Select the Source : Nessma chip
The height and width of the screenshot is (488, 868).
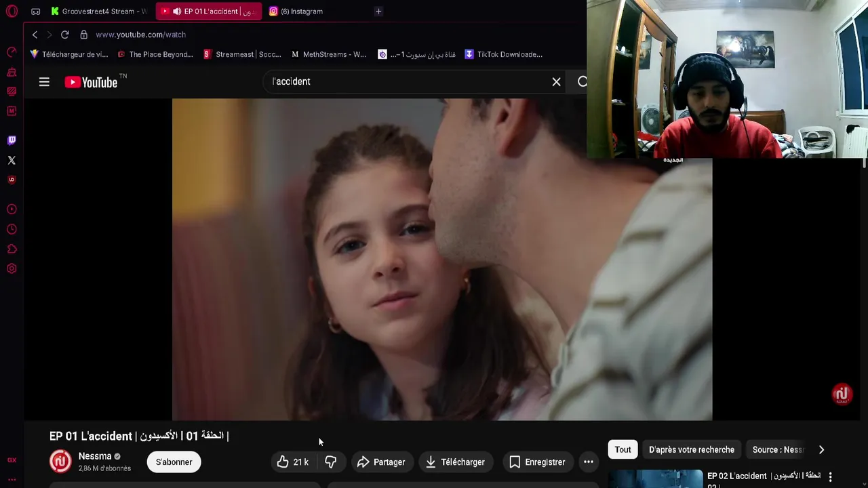[x=778, y=449]
